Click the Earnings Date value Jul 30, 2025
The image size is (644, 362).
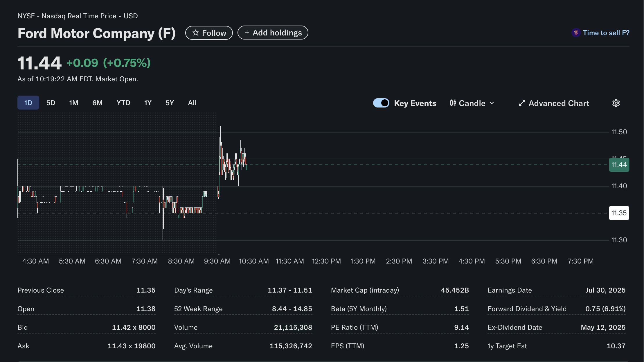pyautogui.click(x=605, y=290)
